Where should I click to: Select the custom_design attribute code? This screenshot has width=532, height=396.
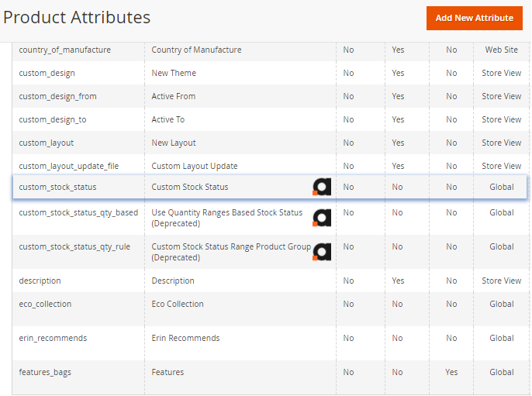47,73
